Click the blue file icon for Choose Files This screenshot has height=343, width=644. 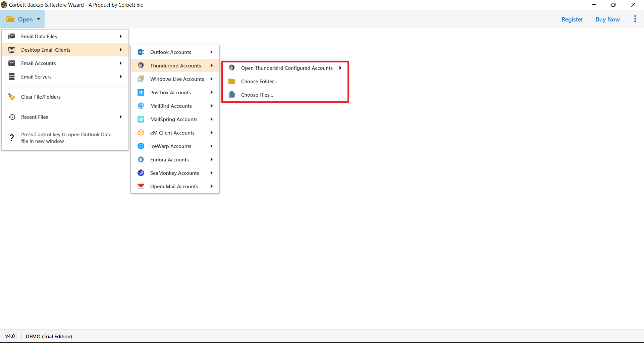(x=232, y=95)
